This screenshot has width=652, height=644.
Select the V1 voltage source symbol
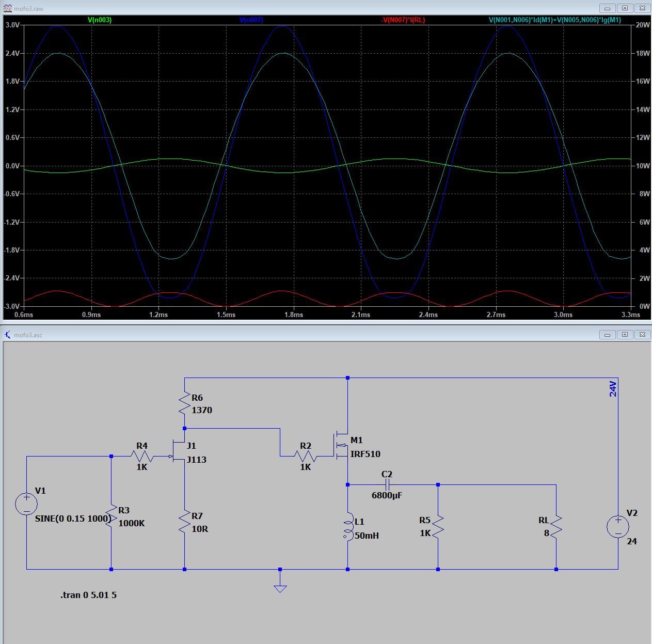(26, 504)
